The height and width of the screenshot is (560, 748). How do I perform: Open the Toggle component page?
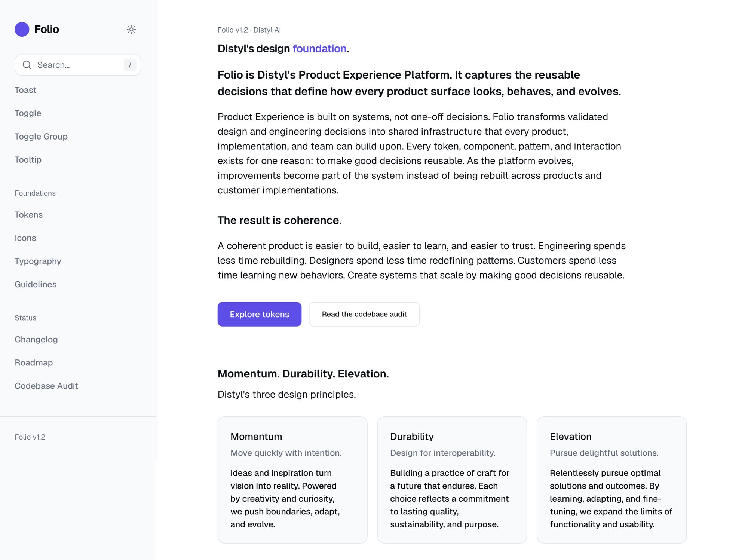(28, 113)
